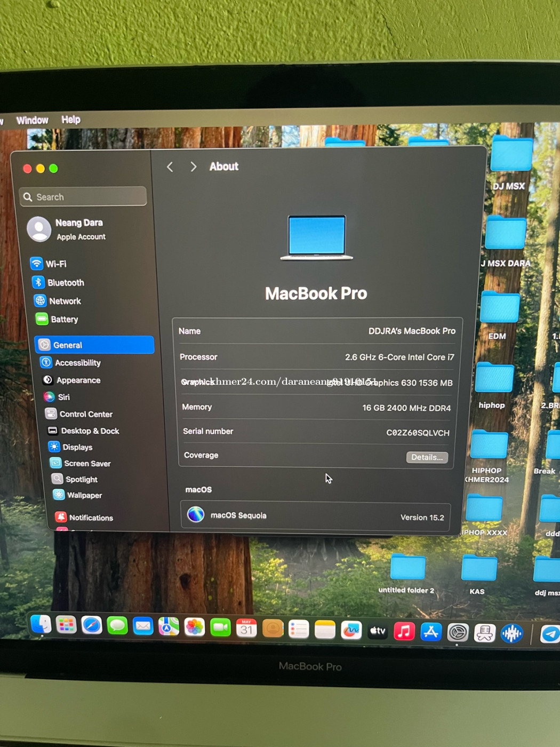Open Wi-Fi settings in the sidebar
560x747 pixels.
49,264
